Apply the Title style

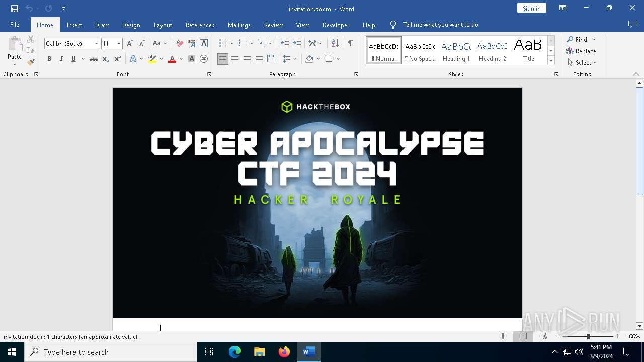[528, 51]
